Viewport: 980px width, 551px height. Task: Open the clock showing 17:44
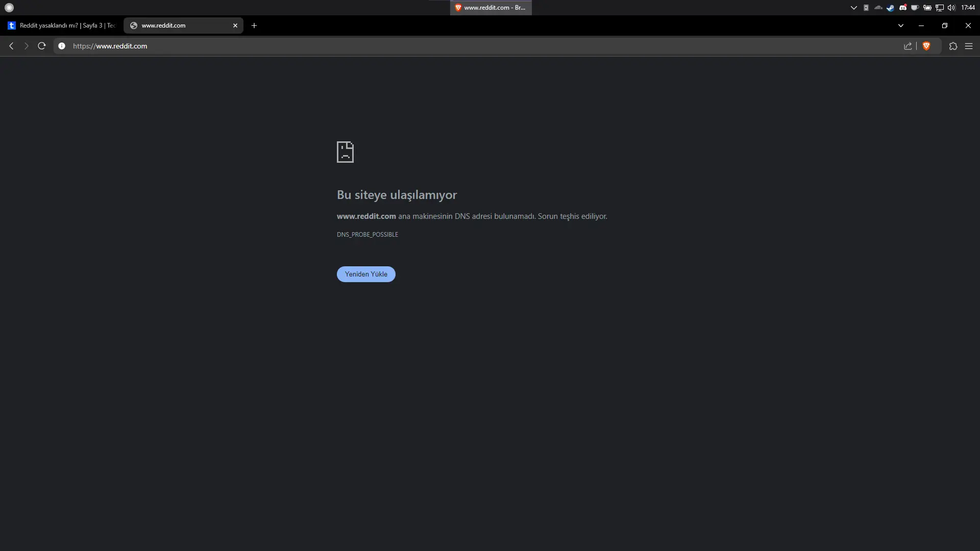[968, 8]
